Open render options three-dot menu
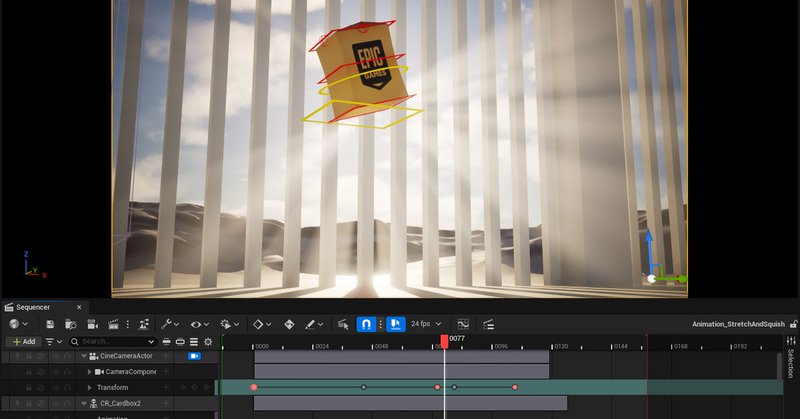The image size is (800, 419). point(128,324)
